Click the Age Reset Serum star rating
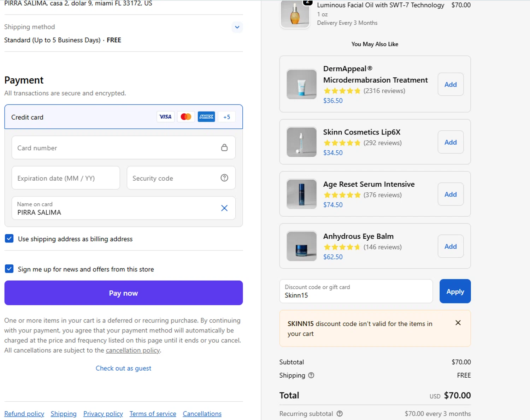Viewport: 530px width, 420px height. coord(342,195)
